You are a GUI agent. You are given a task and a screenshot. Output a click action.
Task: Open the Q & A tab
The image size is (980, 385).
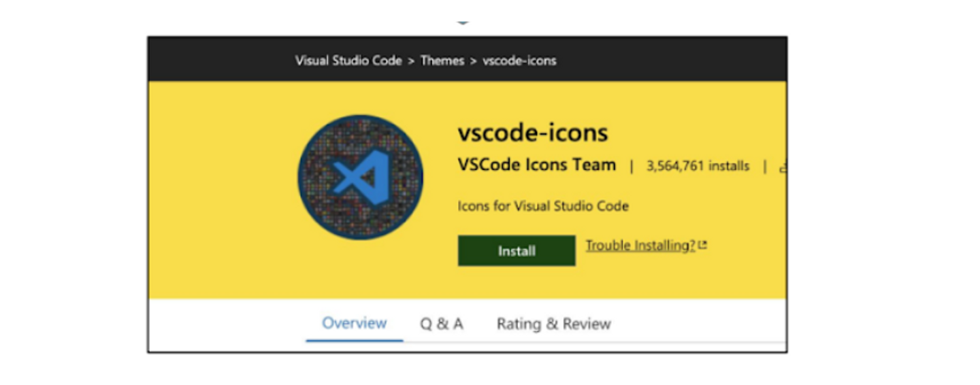[x=441, y=324]
